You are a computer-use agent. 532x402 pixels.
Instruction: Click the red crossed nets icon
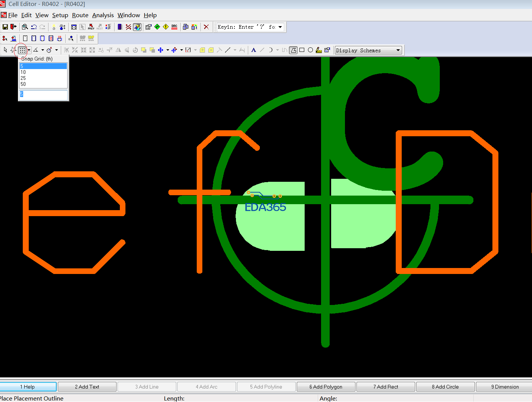click(128, 27)
